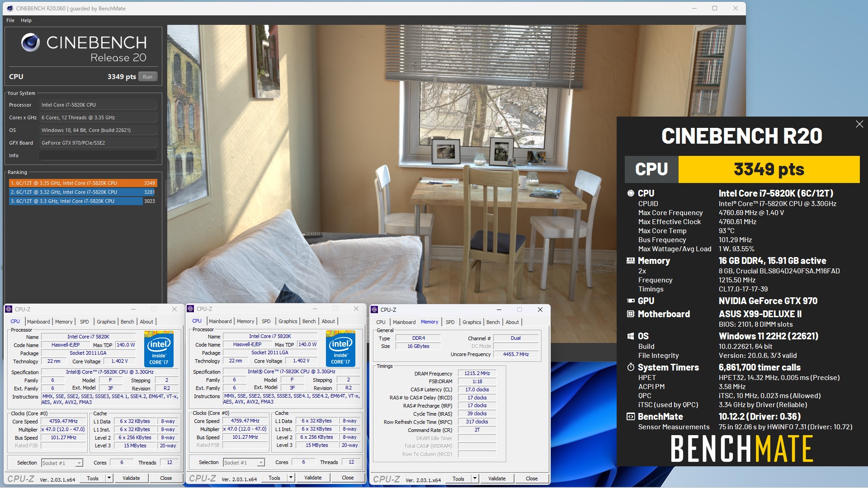This screenshot has height=488, width=868.
Task: Select ranking entry 3 at 3.3 GHz
Action: 83,201
